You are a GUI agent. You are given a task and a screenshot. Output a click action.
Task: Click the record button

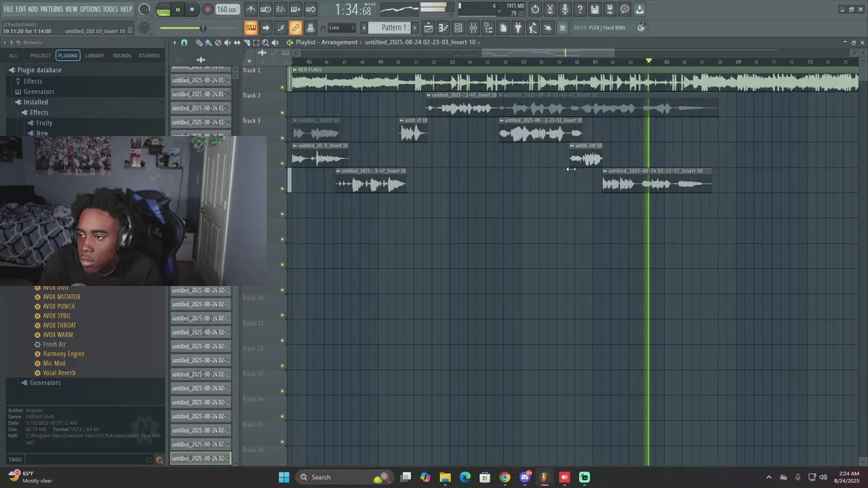(208, 9)
